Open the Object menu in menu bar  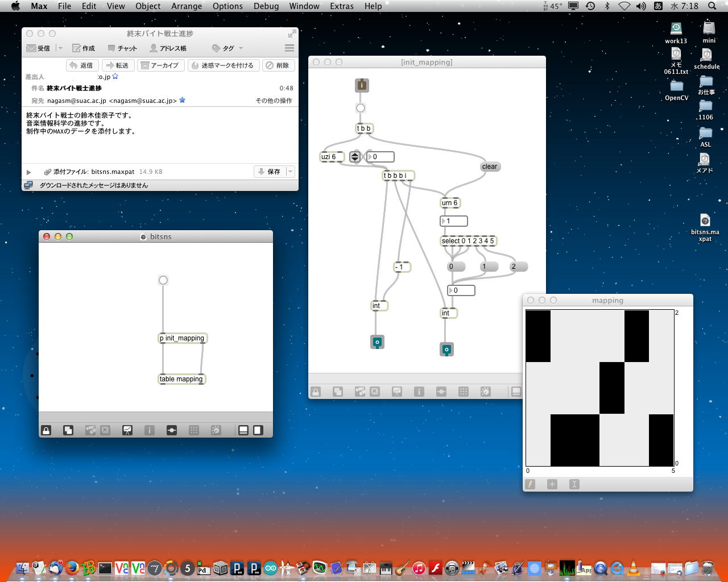(x=148, y=6)
